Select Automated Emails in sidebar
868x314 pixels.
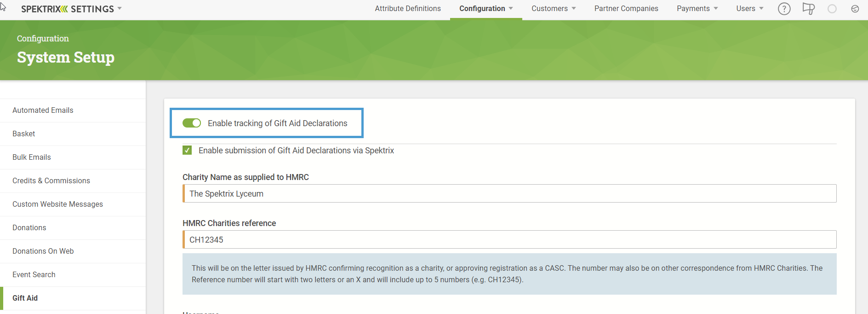click(x=73, y=110)
